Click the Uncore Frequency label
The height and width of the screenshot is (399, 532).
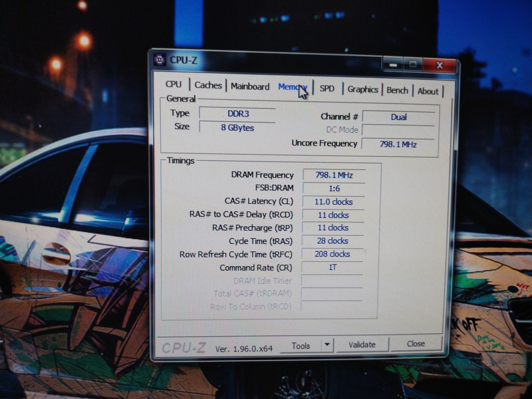pos(324,143)
